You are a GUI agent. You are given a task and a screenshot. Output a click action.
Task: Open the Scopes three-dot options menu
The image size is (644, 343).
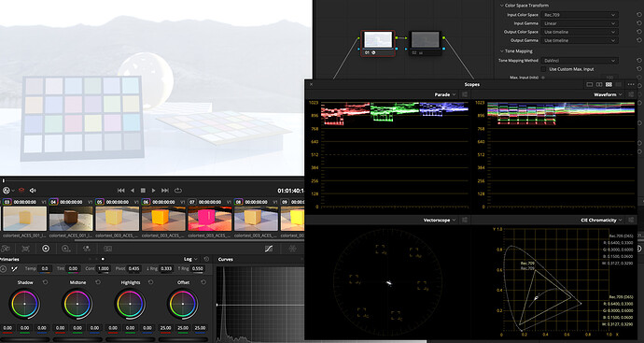(x=631, y=84)
